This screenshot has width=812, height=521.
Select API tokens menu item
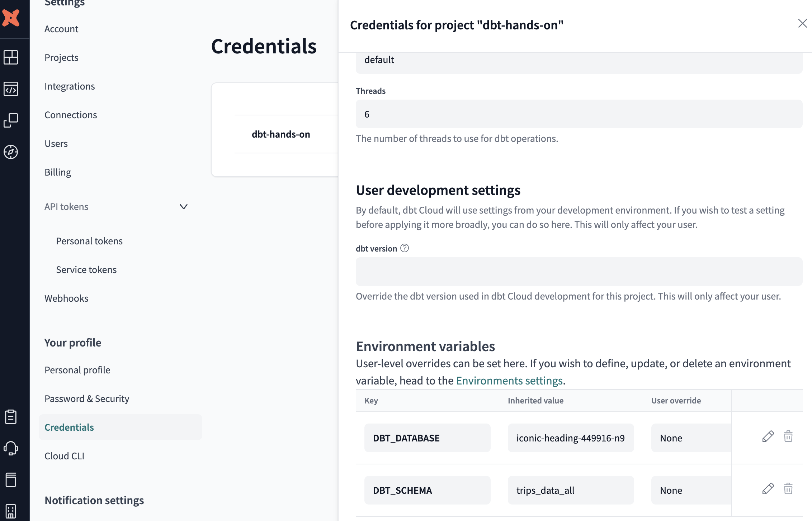[66, 207]
